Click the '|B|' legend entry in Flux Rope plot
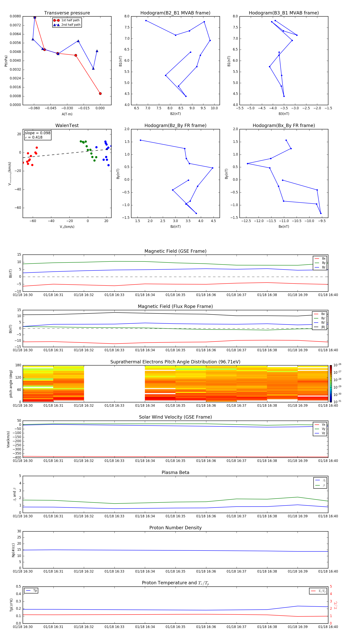Screen dimensions: 351x644 (x=320, y=327)
